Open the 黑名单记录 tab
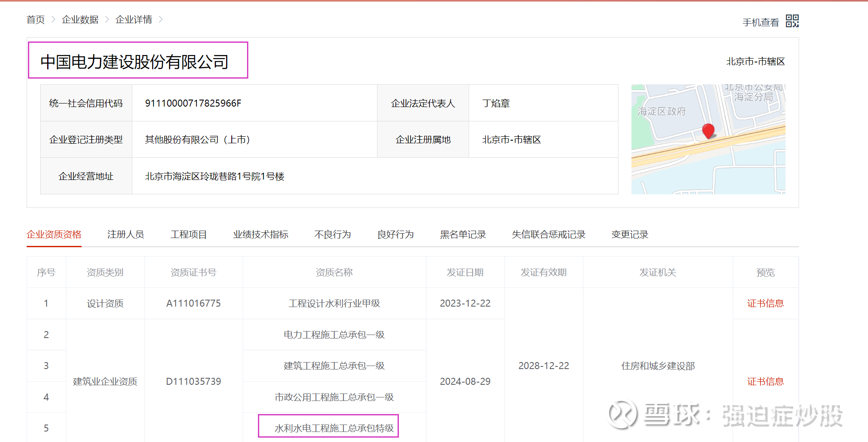The image size is (868, 442). [463, 235]
